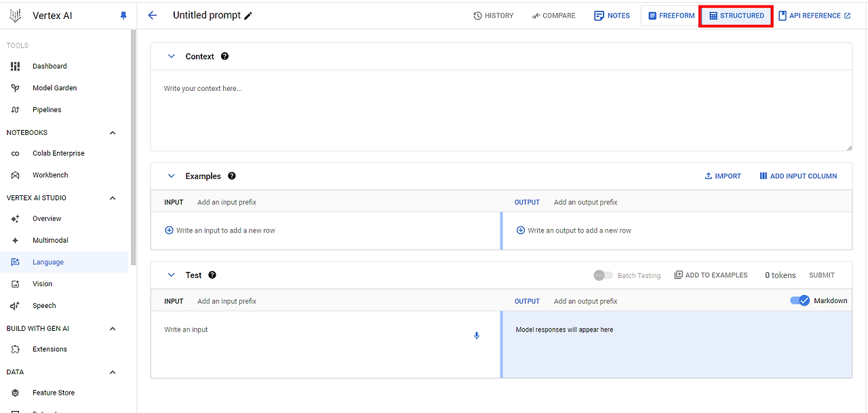Open the Workbench menu item

pos(64,175)
